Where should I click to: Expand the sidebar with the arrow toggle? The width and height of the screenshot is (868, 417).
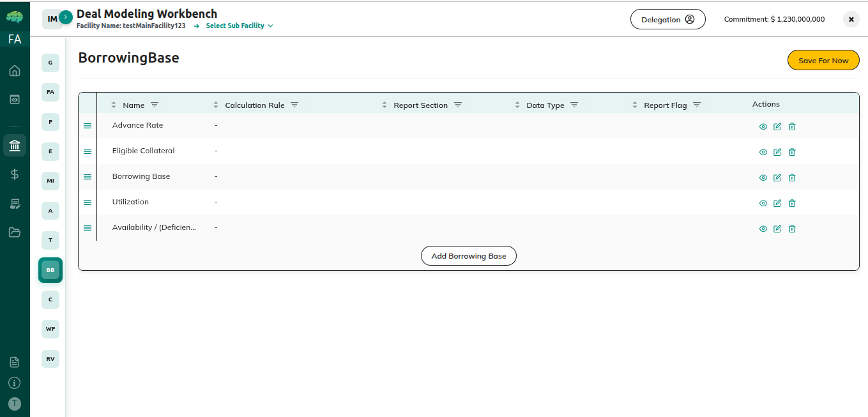65,17
